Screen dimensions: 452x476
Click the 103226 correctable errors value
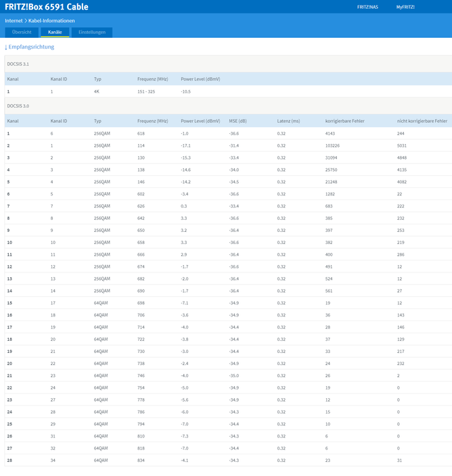[x=332, y=145]
